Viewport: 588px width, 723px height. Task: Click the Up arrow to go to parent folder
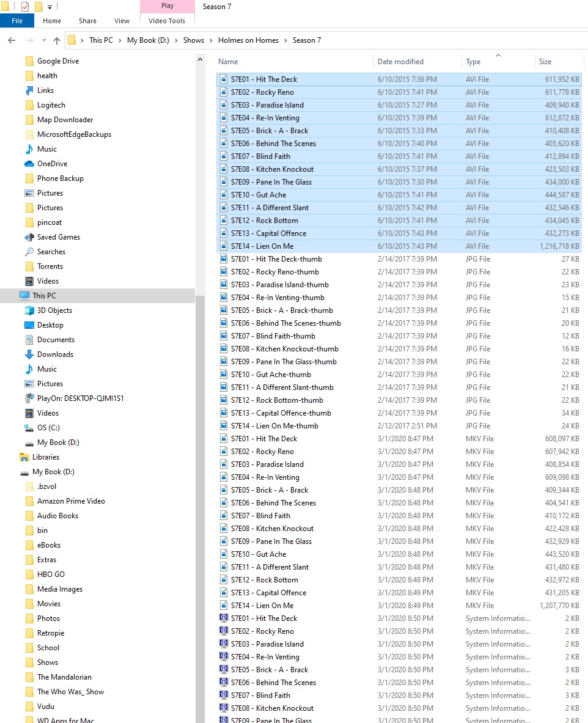tap(56, 40)
